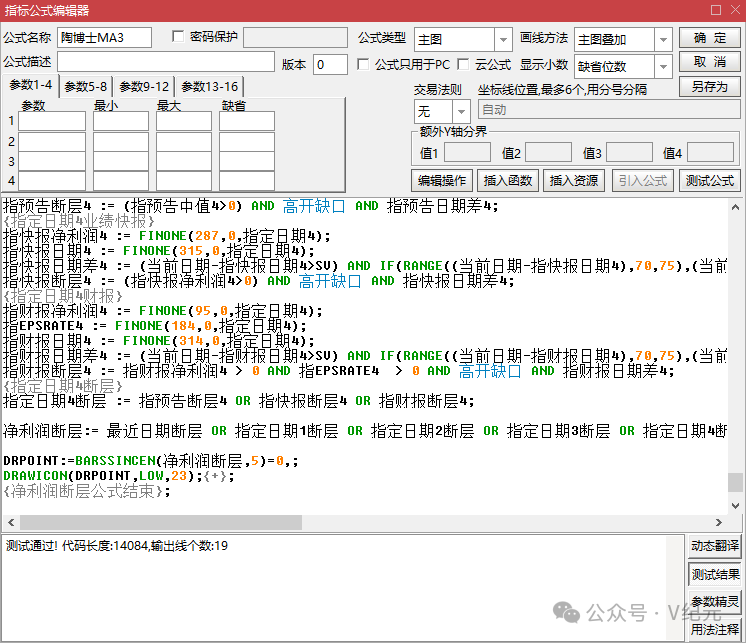Click the horizontal scroll-right arrow
This screenshot has height=643, width=746.
pos(718,523)
